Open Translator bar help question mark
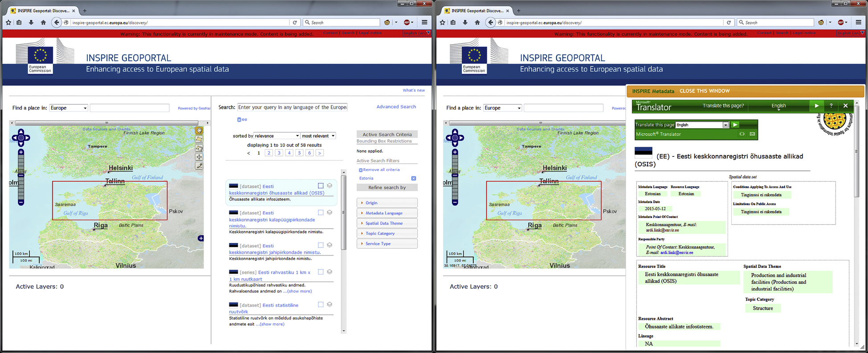This screenshot has width=868, height=353. [x=831, y=106]
